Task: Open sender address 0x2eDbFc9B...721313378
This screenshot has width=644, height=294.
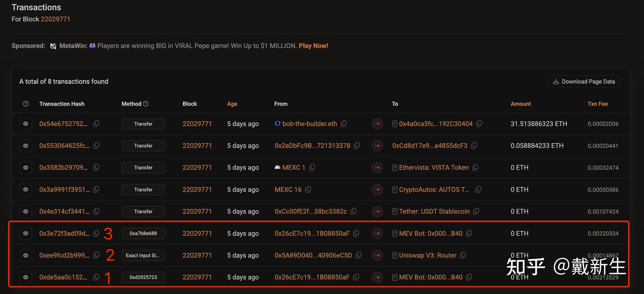Action: [x=313, y=146]
